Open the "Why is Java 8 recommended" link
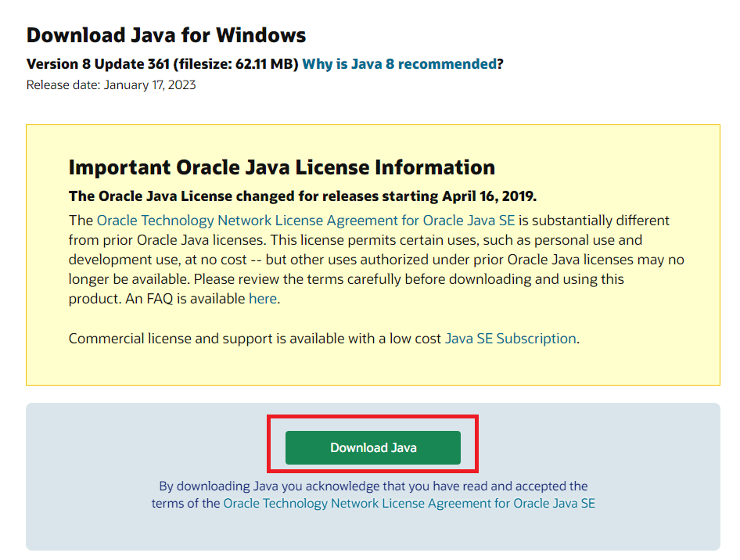The height and width of the screenshot is (560, 740). [x=399, y=63]
